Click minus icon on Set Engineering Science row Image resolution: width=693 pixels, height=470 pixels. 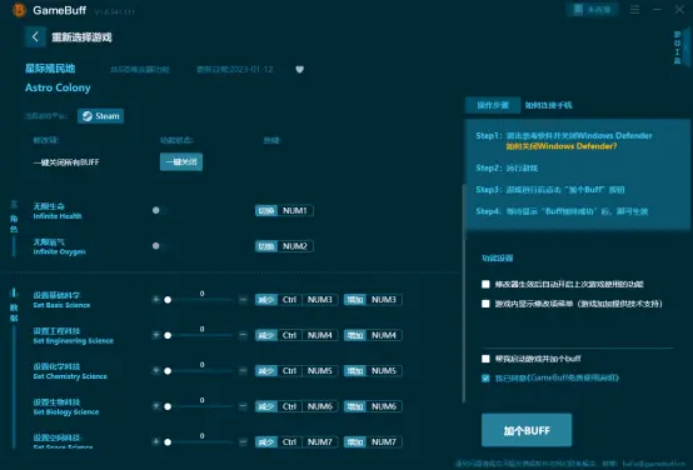(243, 335)
